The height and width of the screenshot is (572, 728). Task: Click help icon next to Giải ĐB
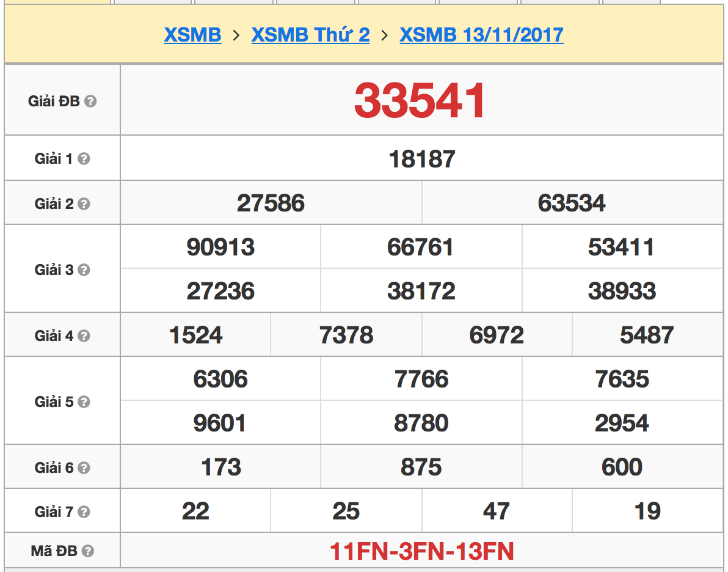click(x=90, y=101)
